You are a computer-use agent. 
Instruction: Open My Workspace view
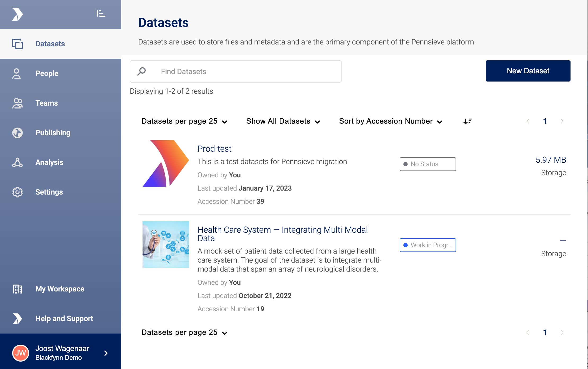(x=60, y=289)
